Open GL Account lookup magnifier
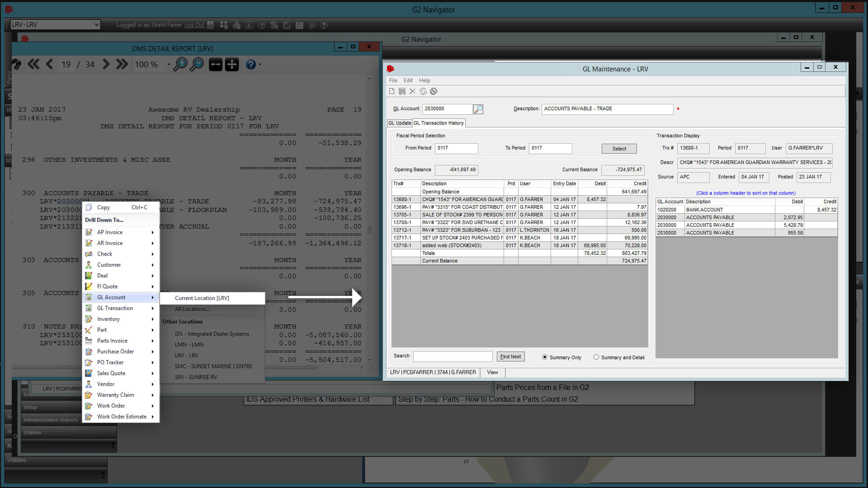The height and width of the screenshot is (488, 868). tap(478, 109)
